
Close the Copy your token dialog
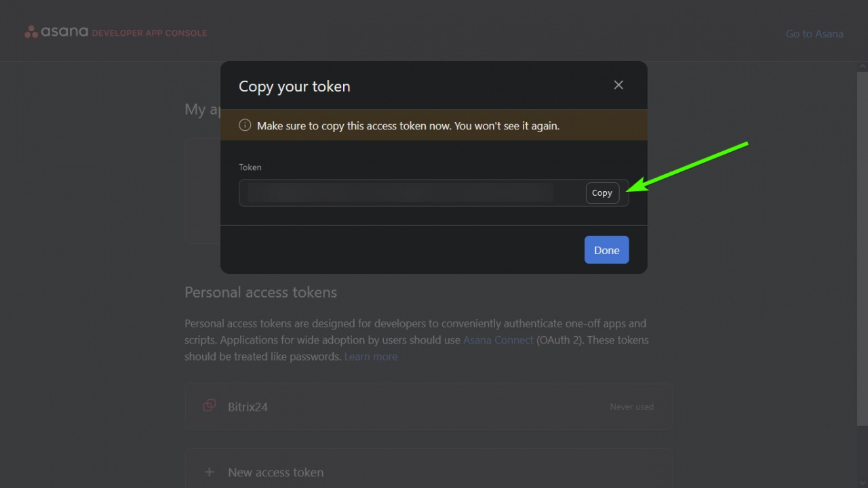click(618, 85)
